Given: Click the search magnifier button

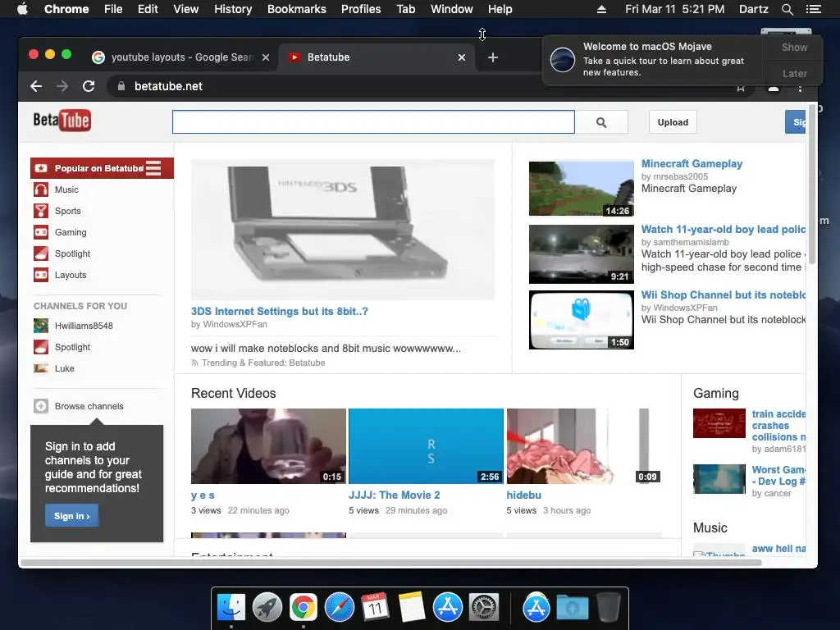Looking at the screenshot, I should [601, 122].
